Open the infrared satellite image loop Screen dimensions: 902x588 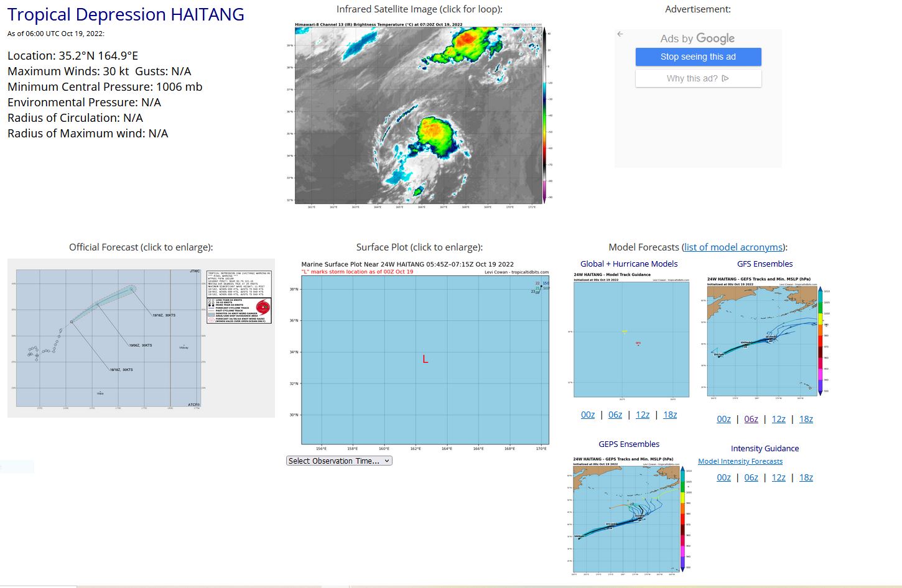[419, 114]
